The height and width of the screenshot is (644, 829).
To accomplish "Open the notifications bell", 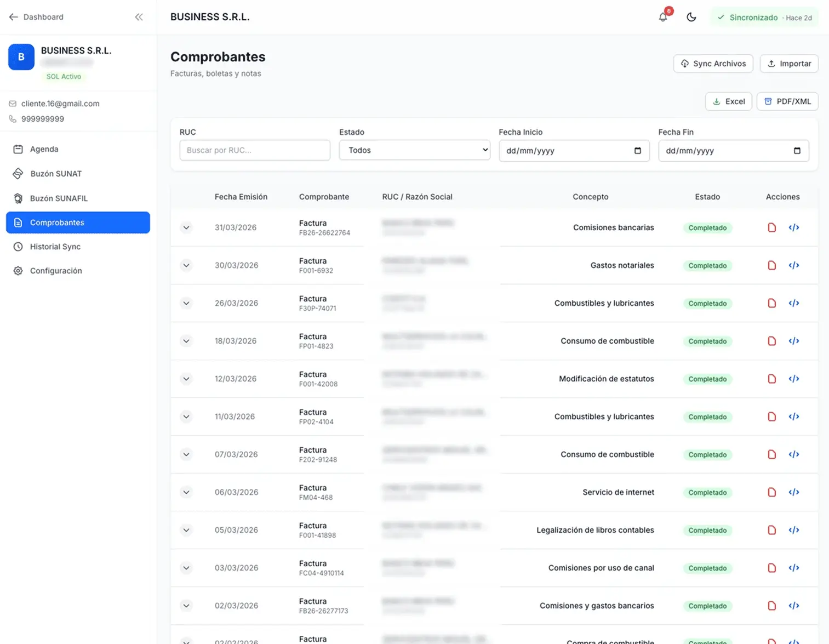I will (x=663, y=17).
